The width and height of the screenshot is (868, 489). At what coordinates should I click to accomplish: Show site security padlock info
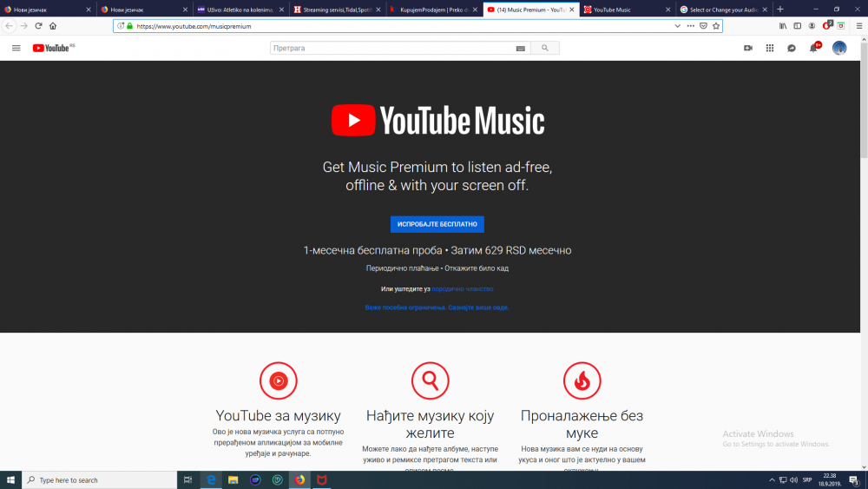tap(129, 26)
